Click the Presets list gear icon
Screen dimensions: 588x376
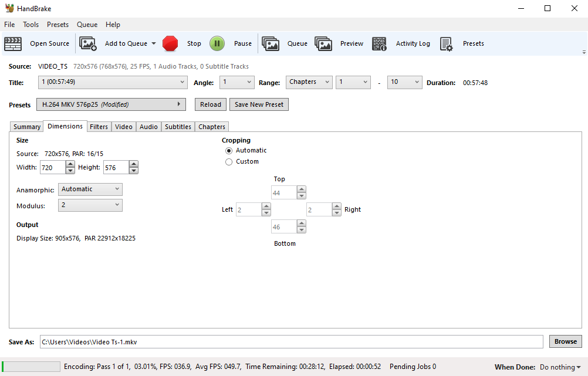click(446, 44)
